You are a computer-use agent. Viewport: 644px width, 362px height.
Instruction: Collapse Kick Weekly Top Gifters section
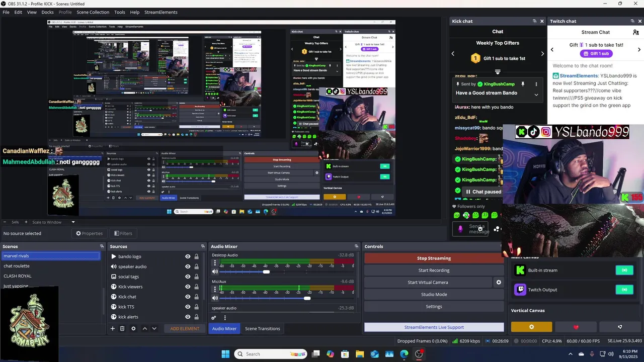[498, 72]
